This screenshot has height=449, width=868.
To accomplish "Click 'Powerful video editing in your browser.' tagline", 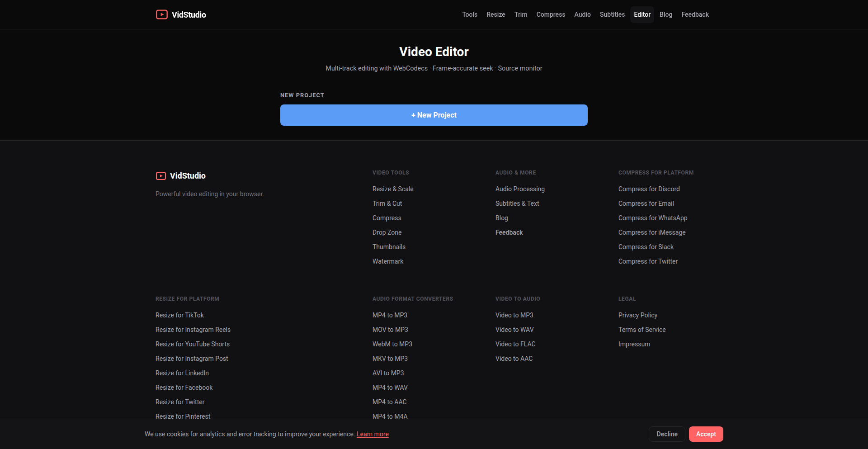I will click(x=210, y=194).
